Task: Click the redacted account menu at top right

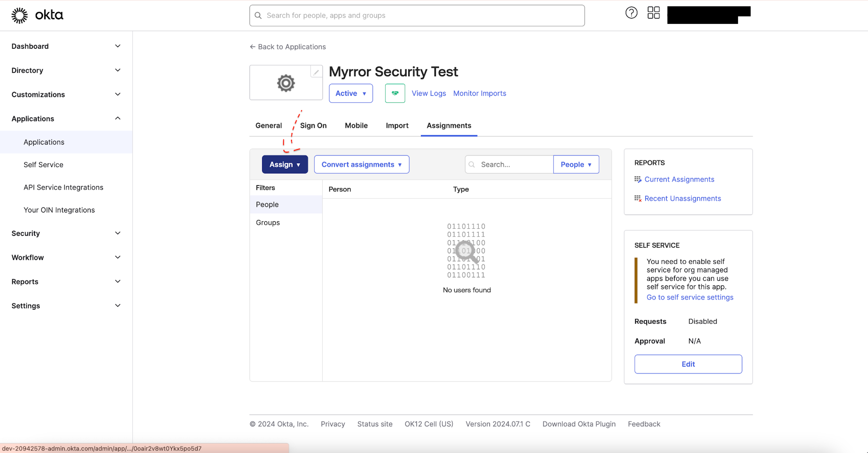Action: click(x=709, y=15)
